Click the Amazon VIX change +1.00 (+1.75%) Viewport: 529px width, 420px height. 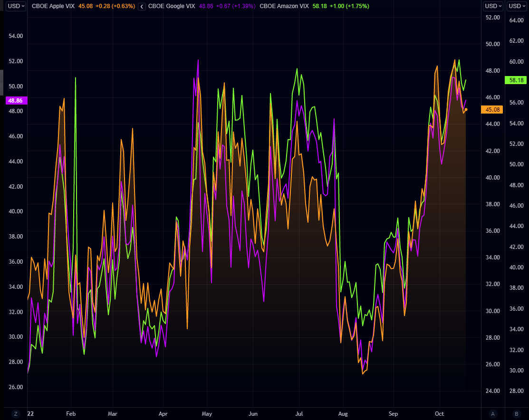tap(349, 6)
